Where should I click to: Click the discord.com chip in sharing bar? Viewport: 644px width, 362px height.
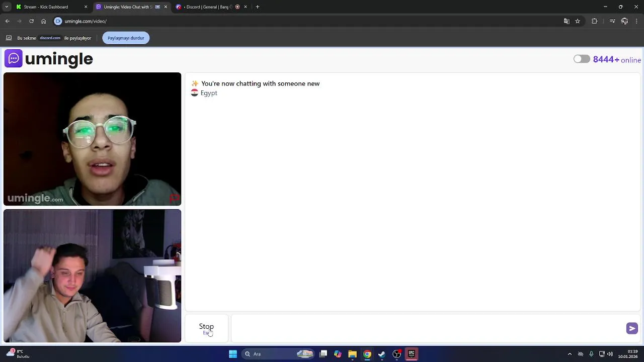click(50, 38)
